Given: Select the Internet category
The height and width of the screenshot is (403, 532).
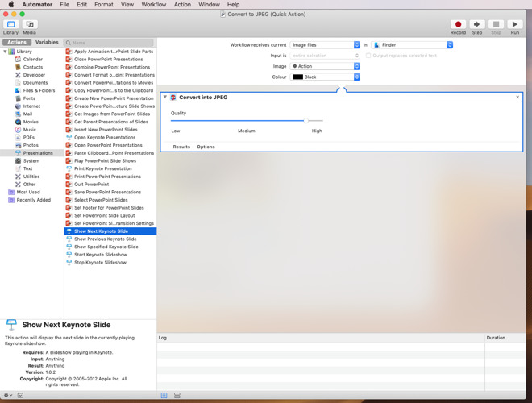Looking at the screenshot, I should click(x=31, y=106).
